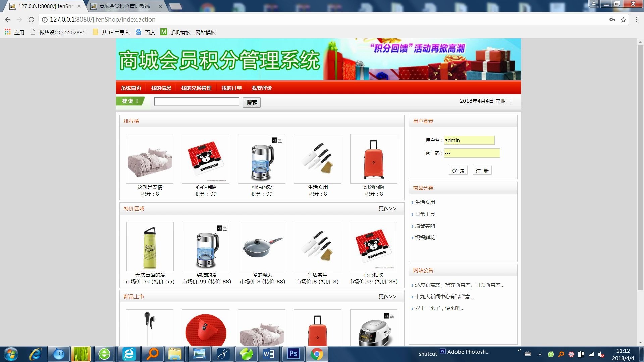
Task: Open announcement 适应新常态、把握新常态
Action: tap(460, 285)
